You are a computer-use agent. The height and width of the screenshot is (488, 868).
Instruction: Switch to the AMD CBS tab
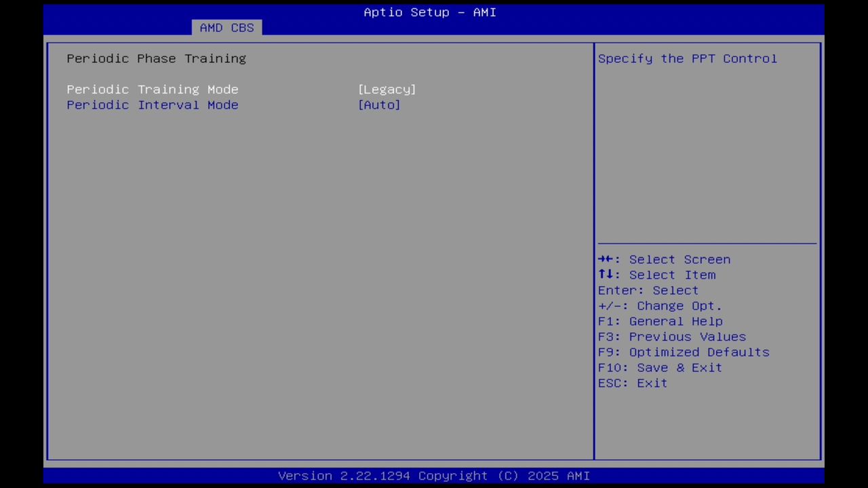pyautogui.click(x=226, y=27)
